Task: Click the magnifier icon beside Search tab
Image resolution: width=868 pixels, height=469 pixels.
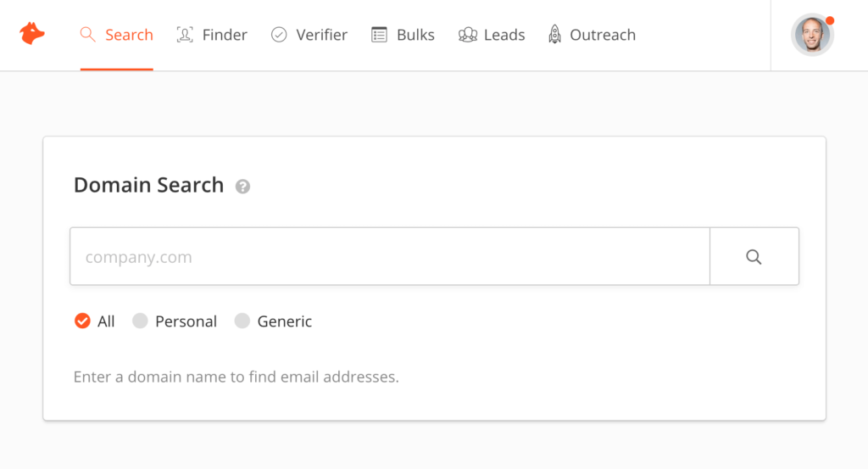Action: pos(86,35)
